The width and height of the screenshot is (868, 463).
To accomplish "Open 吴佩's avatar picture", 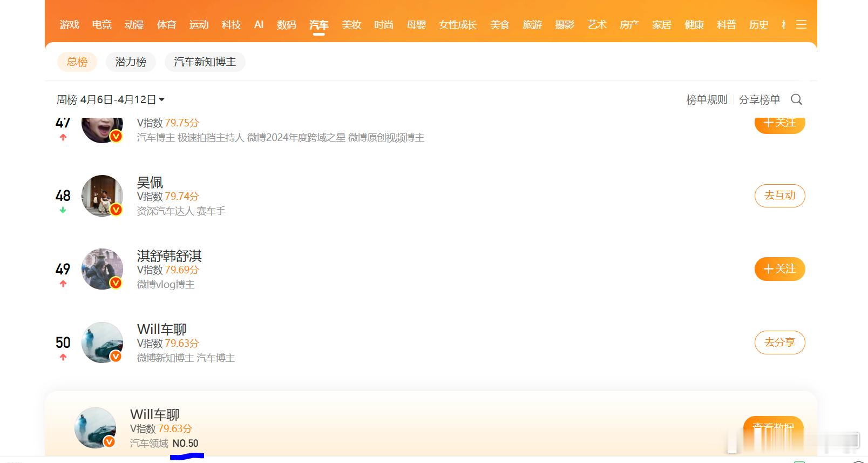I will [102, 196].
